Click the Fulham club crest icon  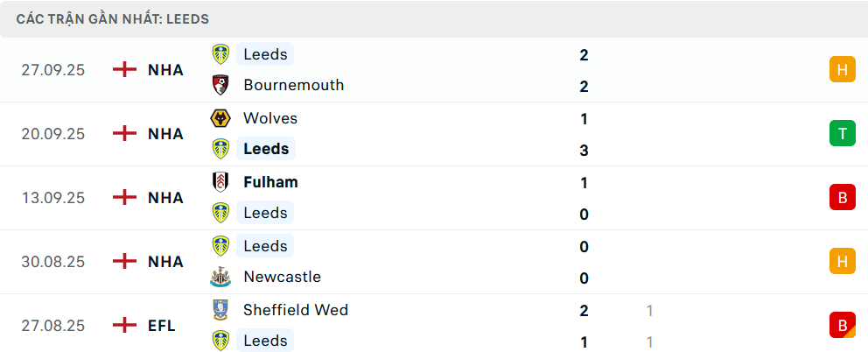click(220, 182)
